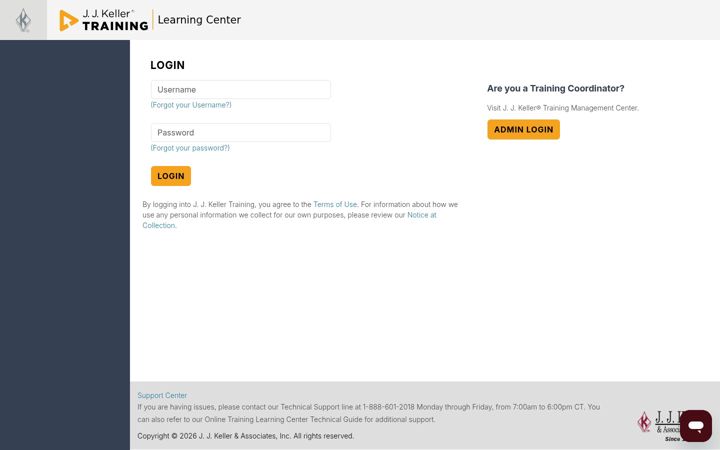Focus the Username input field
This screenshot has width=720, height=450.
click(241, 90)
